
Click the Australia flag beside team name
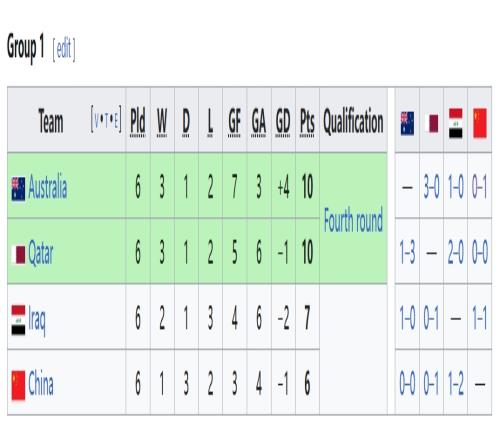tap(18, 189)
